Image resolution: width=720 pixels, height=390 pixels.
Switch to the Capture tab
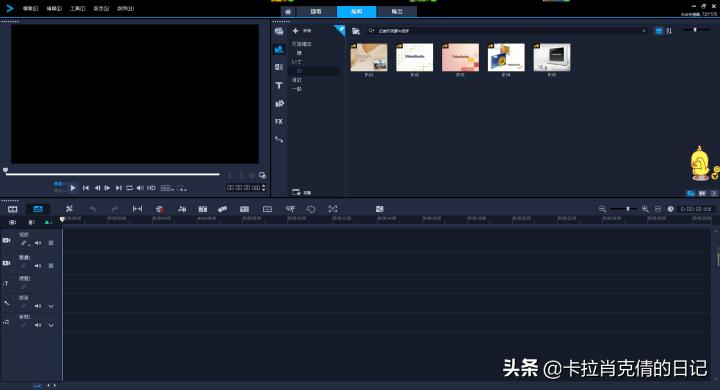click(x=316, y=11)
